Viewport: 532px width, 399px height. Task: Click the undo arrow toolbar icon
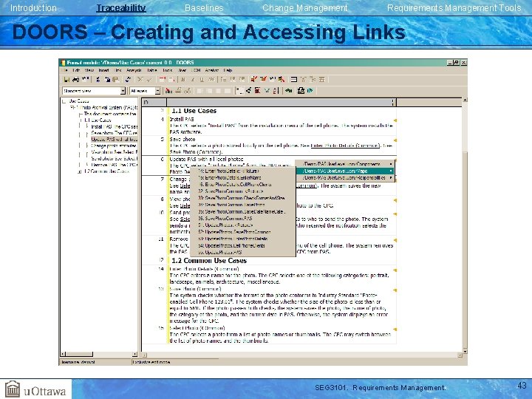pos(128,79)
